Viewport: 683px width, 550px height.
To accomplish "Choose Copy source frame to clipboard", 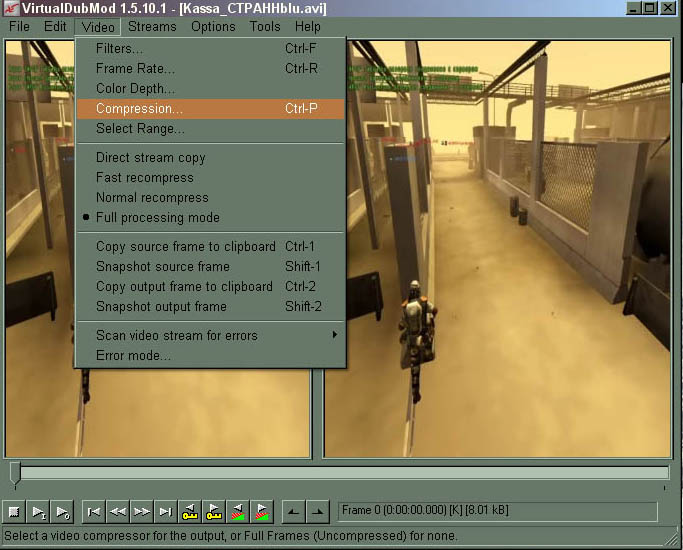I will pos(211,246).
